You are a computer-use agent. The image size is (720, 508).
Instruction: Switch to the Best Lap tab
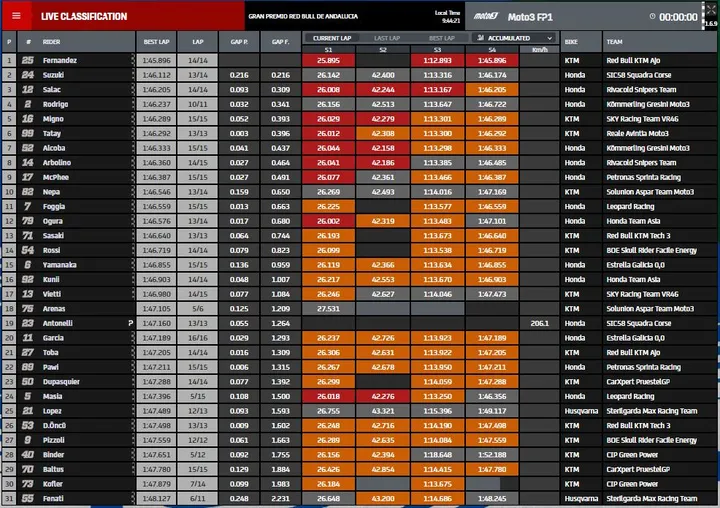pyautogui.click(x=441, y=38)
